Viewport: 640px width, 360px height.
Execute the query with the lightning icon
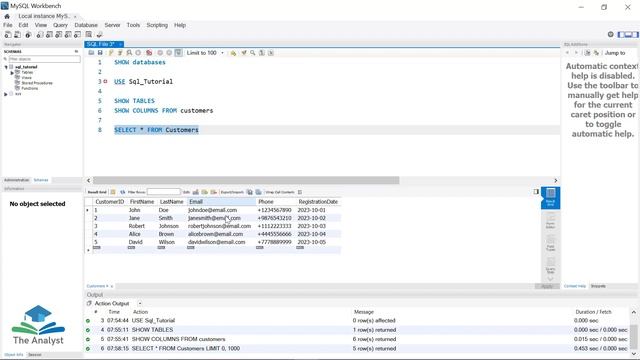click(111, 53)
